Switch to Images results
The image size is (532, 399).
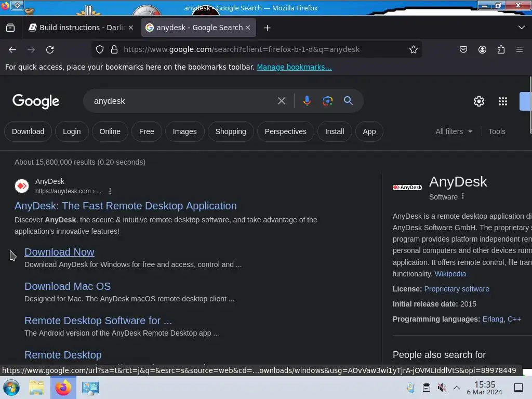(x=184, y=131)
